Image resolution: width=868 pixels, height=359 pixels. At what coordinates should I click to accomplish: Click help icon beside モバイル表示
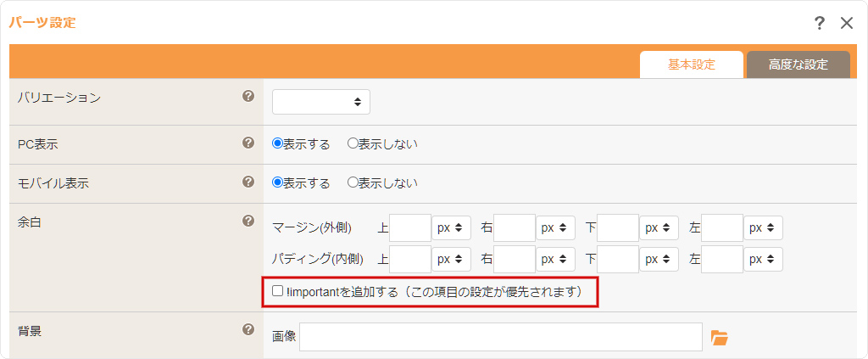pos(248,182)
